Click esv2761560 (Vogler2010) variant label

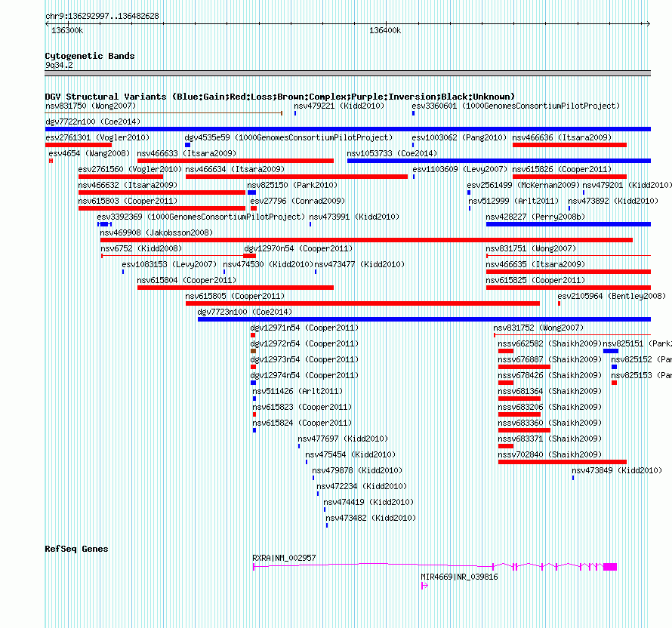pos(131,169)
